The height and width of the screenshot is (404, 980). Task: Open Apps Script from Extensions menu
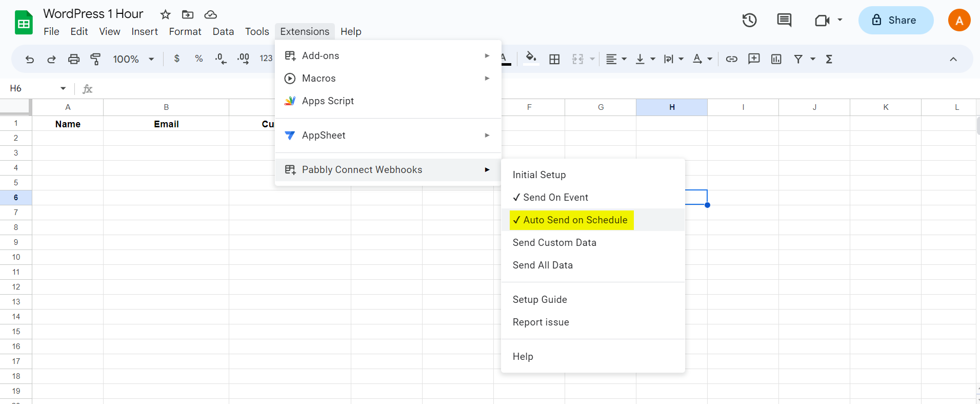pos(388,101)
